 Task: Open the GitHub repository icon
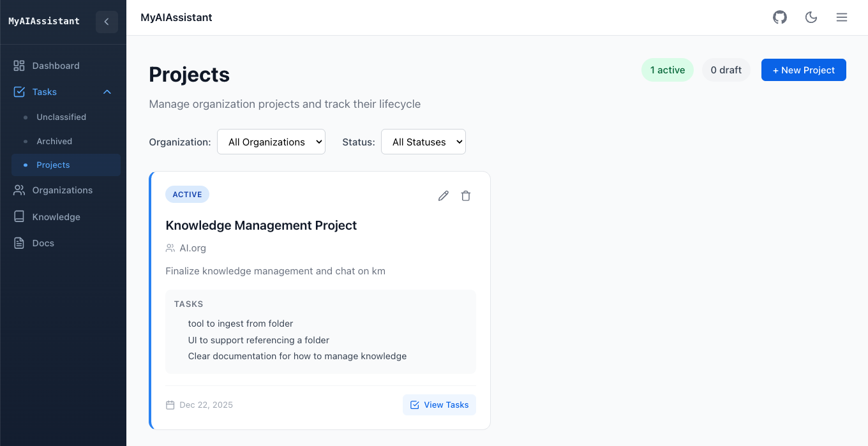pos(780,17)
